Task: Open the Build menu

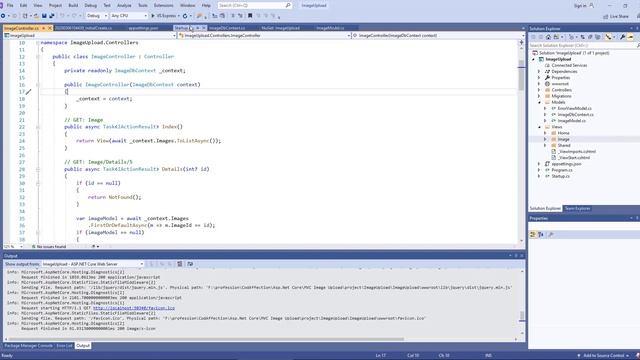Action: click(73, 5)
